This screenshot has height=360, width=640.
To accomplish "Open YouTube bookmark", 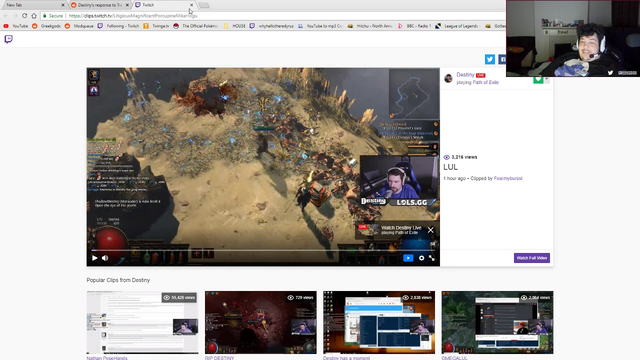I will [16, 26].
